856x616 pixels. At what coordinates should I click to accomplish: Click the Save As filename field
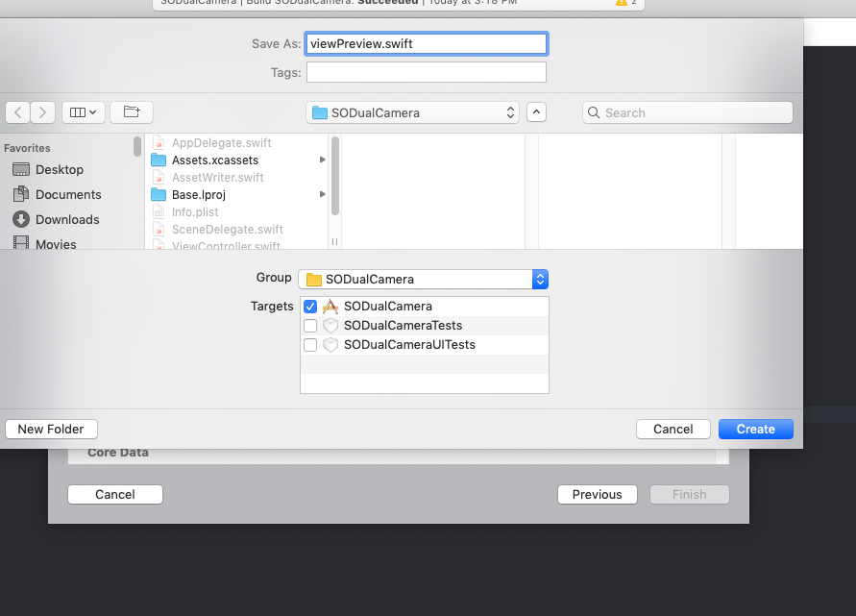pos(427,43)
